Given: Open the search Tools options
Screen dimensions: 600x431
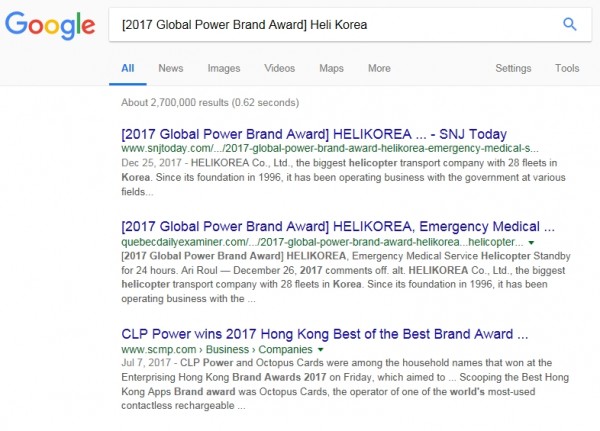Looking at the screenshot, I should pos(567,69).
